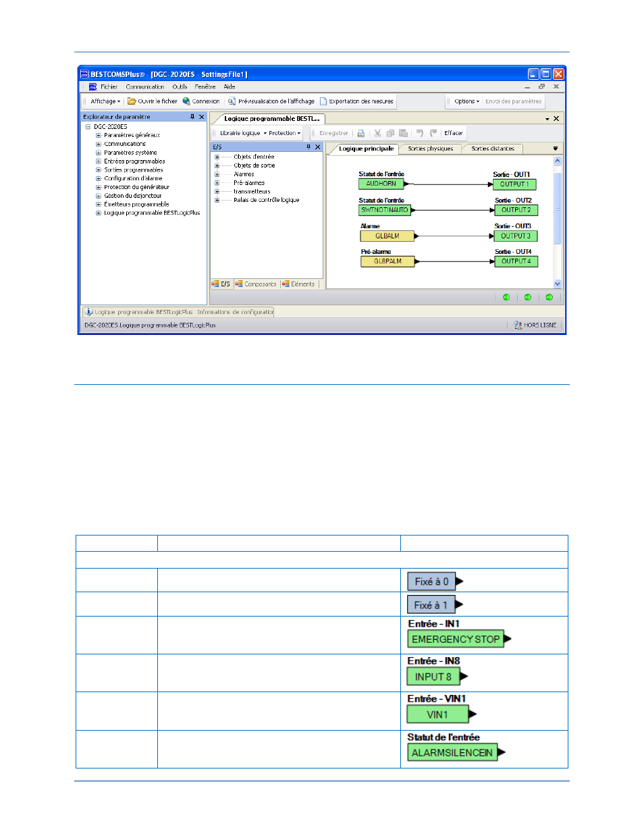Click the middle green status LED

coord(528,297)
